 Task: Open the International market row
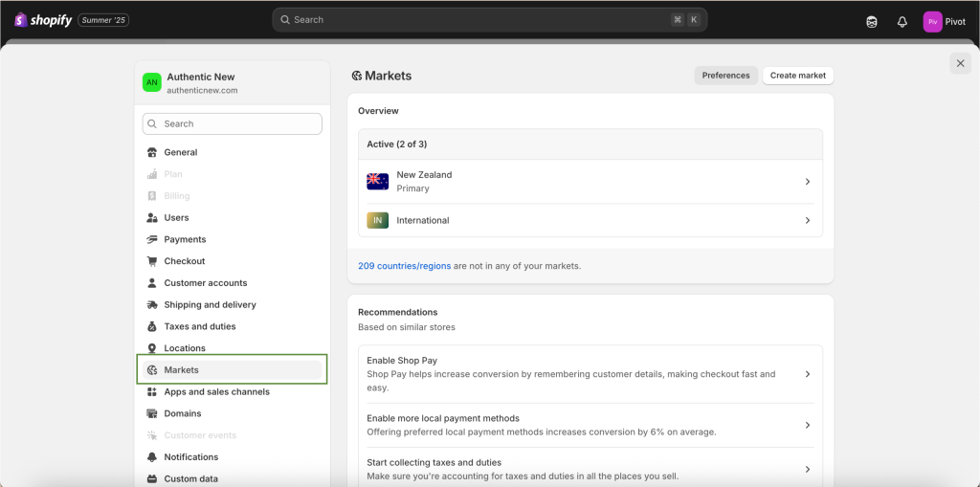[x=590, y=221]
